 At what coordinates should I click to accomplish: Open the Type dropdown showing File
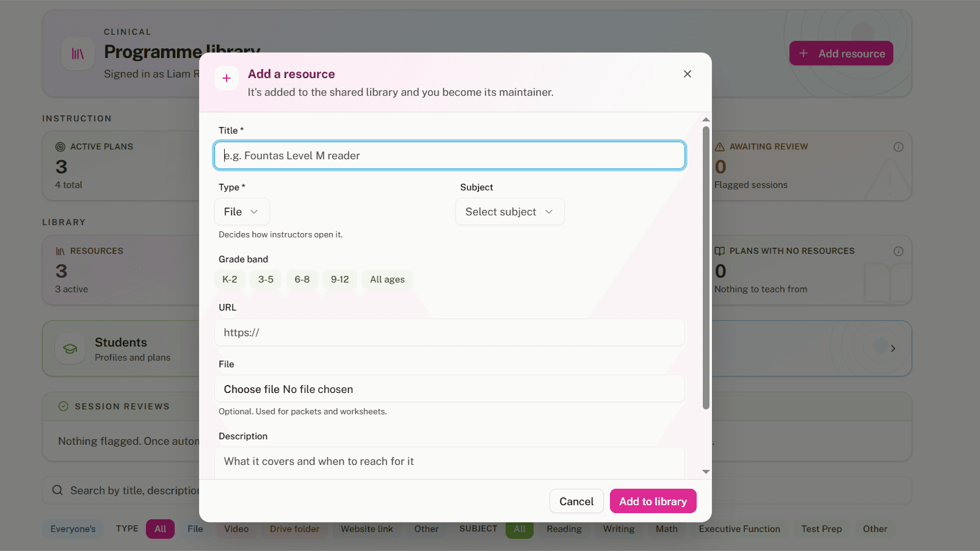click(x=242, y=212)
